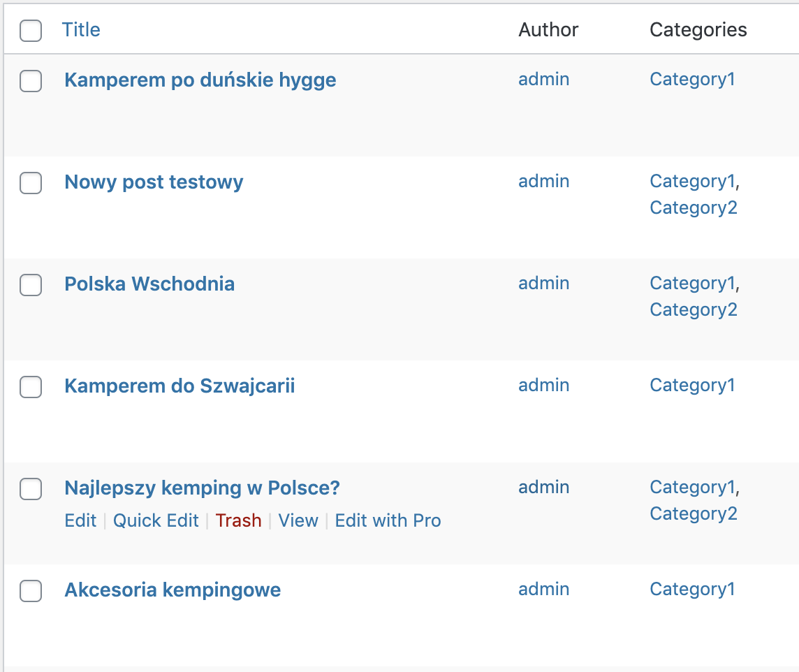
Task: Open the Akcesoria kempingowe post
Action: (x=173, y=590)
